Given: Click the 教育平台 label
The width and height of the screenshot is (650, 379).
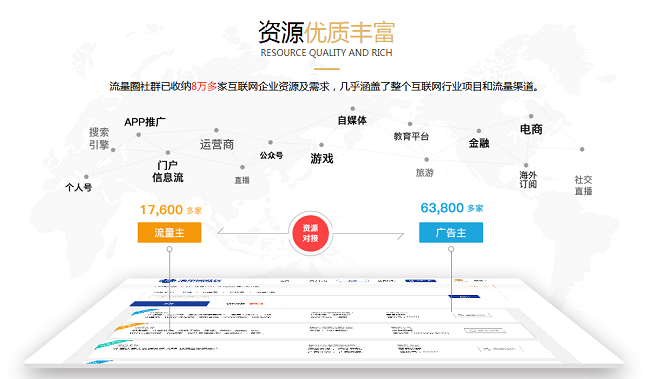Looking at the screenshot, I should [x=411, y=136].
